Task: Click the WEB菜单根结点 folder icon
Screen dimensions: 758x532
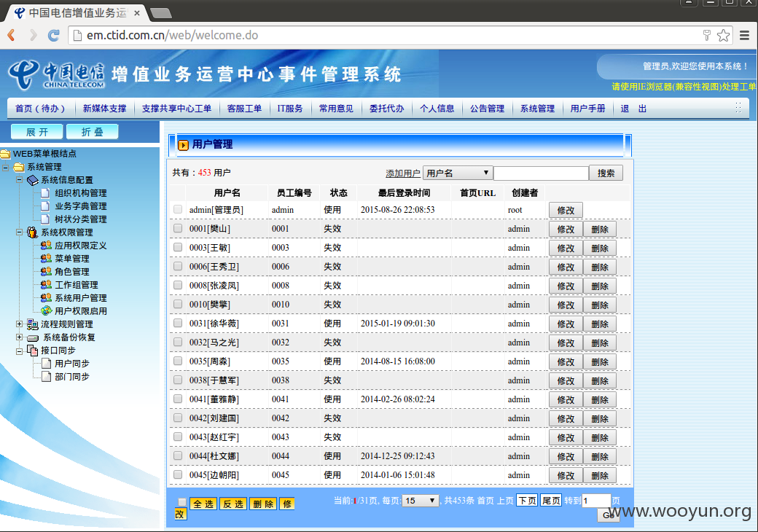Action: point(5,154)
